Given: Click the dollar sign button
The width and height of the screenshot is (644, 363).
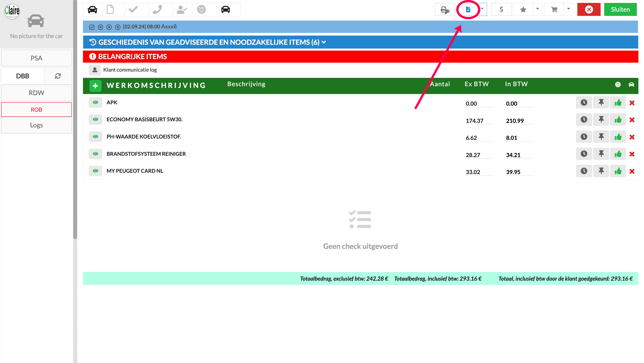Looking at the screenshot, I should (501, 9).
